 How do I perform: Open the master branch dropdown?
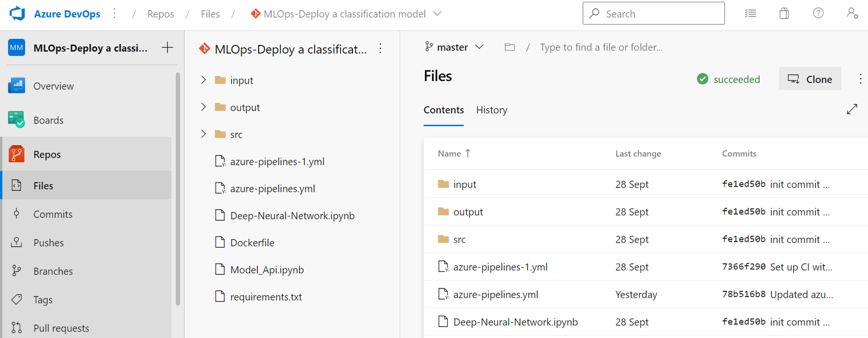pos(454,47)
